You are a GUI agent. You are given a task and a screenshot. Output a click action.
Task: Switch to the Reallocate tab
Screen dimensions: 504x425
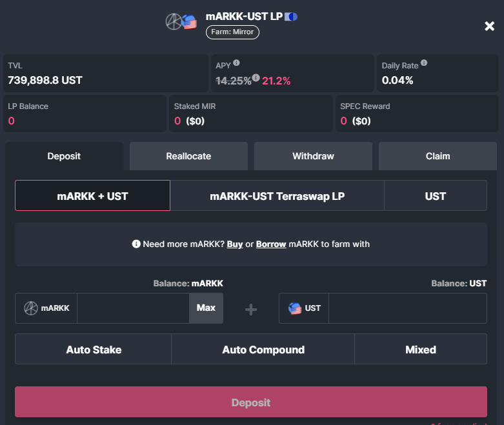coord(188,156)
